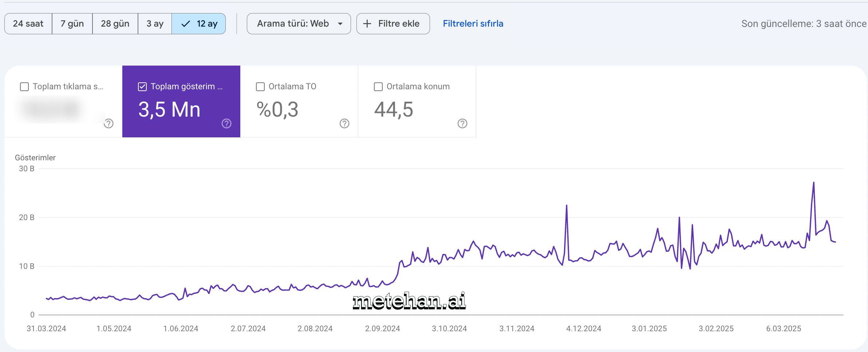868x352 pixels.
Task: Click the plus icon in Filtre ekle
Action: [x=367, y=24]
